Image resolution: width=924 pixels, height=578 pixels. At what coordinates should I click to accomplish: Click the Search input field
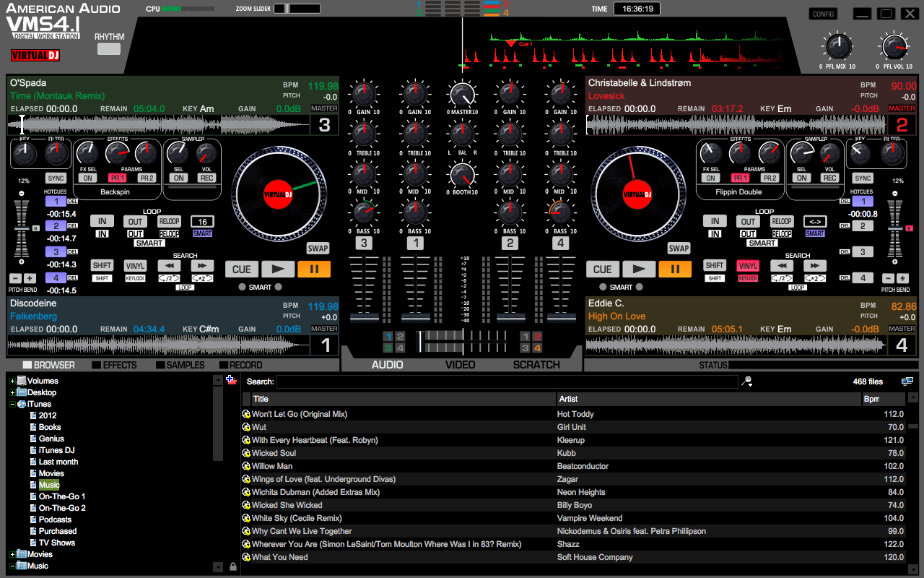507,381
